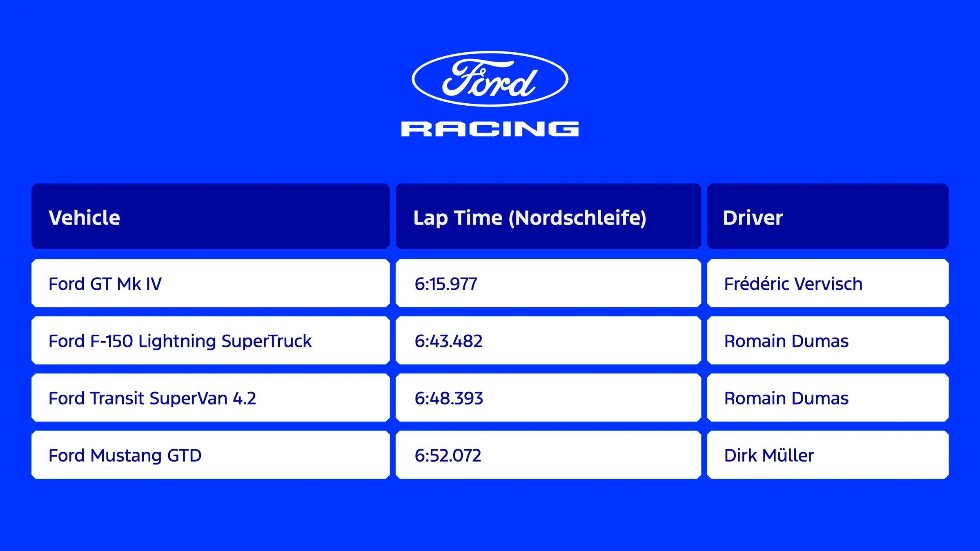Select the Ford Transit SuperVan 4.2 cell
Viewport: 980px width, 551px height.
152,398
